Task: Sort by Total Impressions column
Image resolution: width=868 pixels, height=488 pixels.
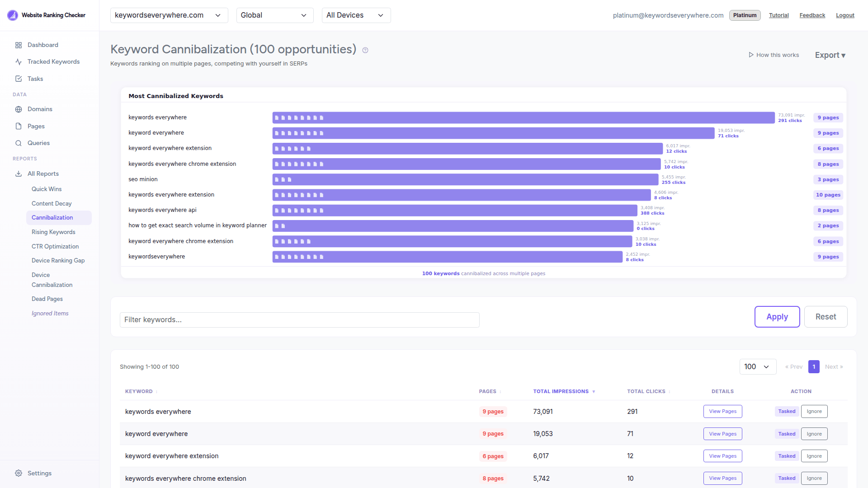Action: pos(562,391)
